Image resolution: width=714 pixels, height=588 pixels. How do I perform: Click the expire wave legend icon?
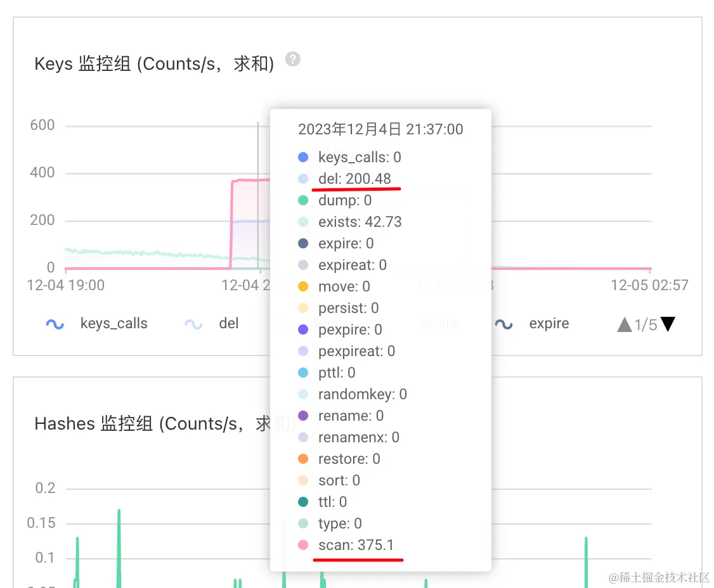click(503, 324)
